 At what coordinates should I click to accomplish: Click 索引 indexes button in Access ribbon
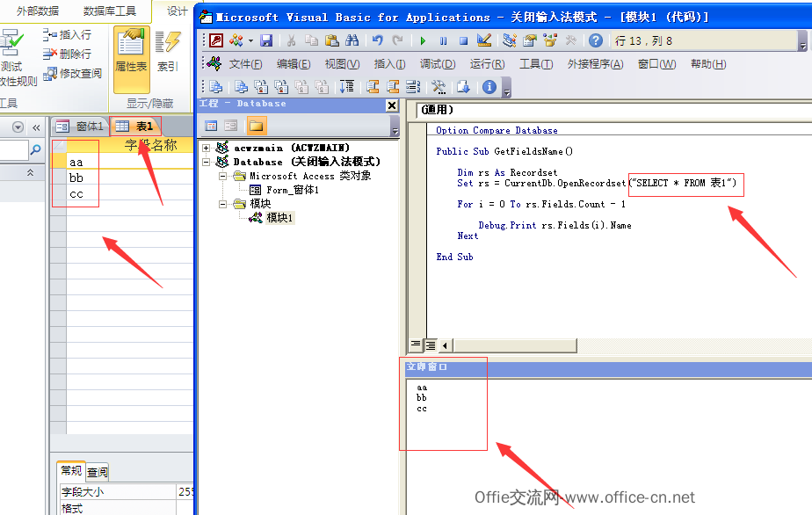[x=168, y=52]
